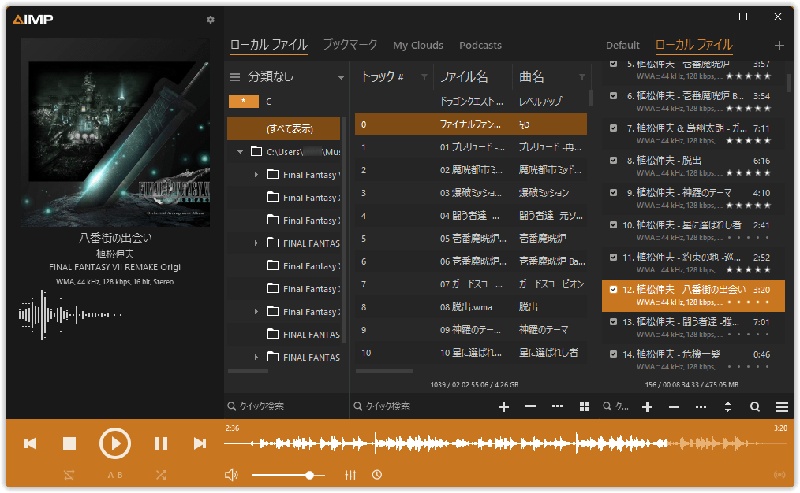Collapse the C:\Users music folder node
800x493 pixels.
240,152
